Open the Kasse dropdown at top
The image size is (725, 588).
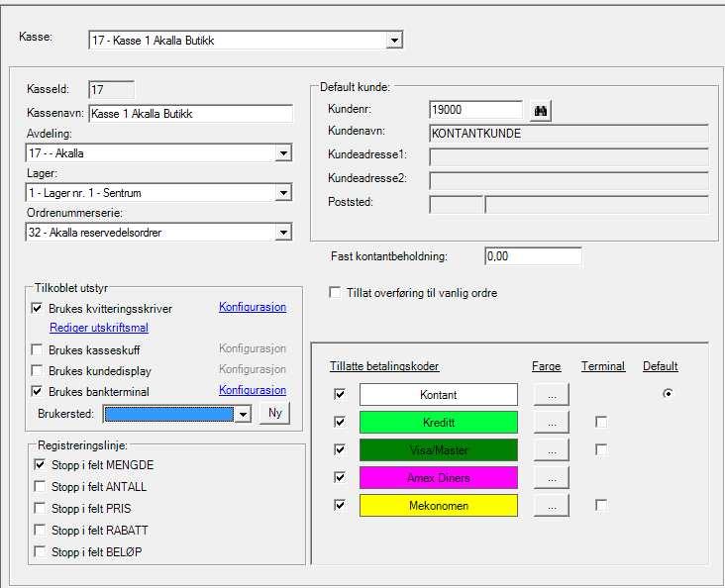(394, 41)
